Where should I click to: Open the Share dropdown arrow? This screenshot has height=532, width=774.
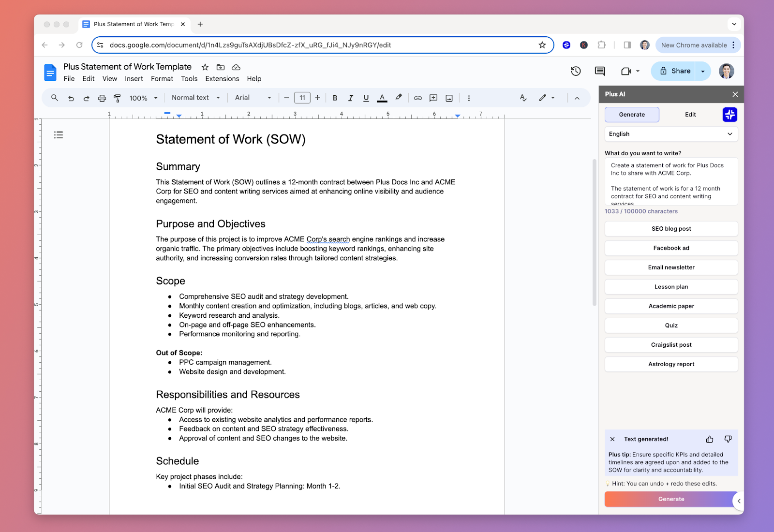[703, 71]
